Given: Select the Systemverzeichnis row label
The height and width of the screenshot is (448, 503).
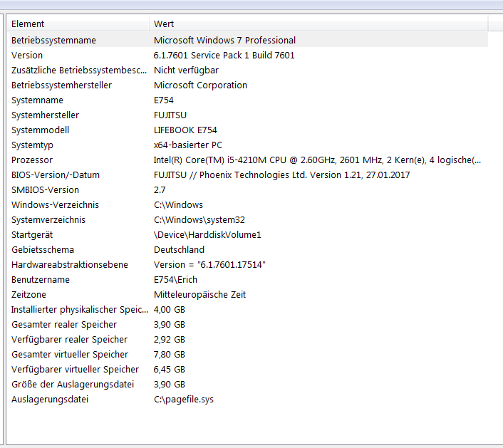Looking at the screenshot, I should tap(48, 220).
